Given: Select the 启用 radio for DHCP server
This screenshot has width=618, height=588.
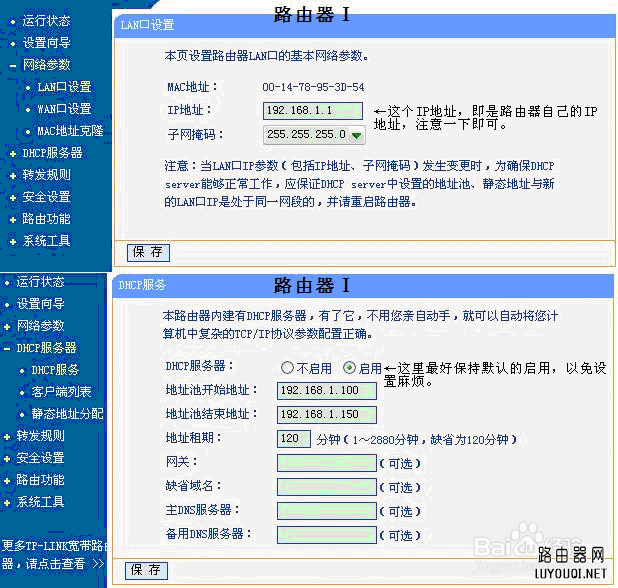Looking at the screenshot, I should (349, 368).
